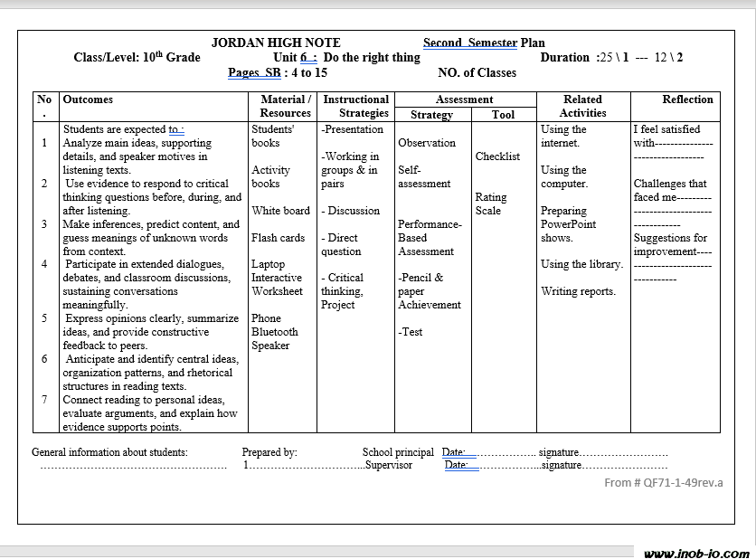Viewport: 756px width, 559px height.
Task: Click the White board resource entry
Action: [x=280, y=211]
